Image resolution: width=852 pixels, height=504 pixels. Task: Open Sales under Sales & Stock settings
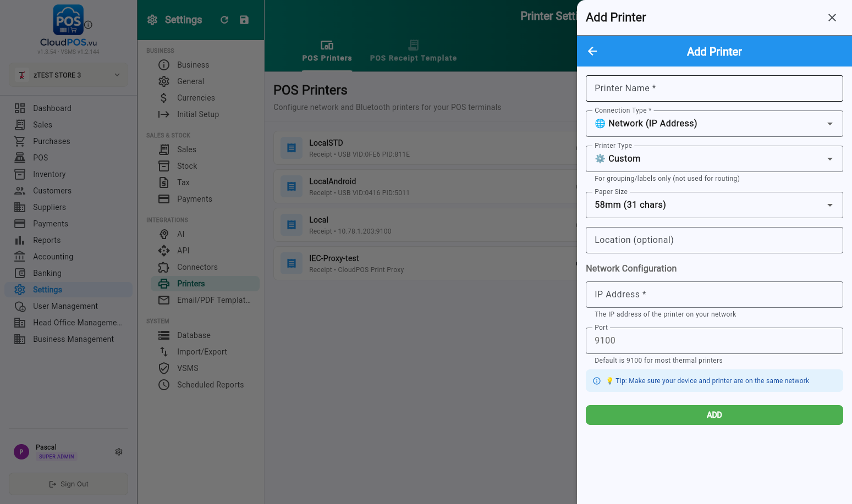coord(205,149)
